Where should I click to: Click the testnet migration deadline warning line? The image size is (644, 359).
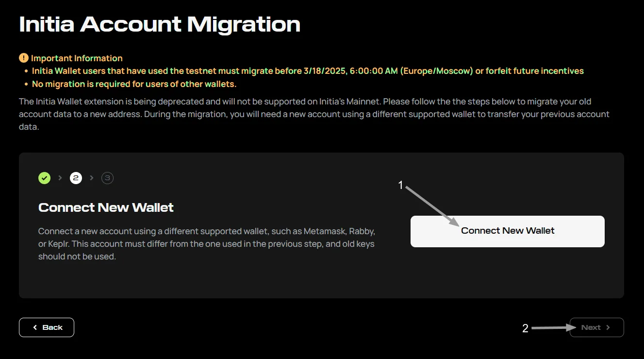[308, 71]
